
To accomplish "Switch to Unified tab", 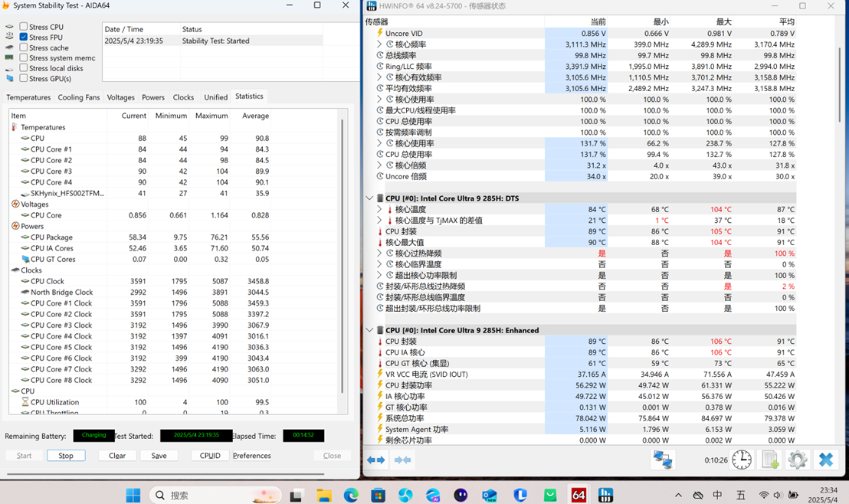I will (x=215, y=97).
